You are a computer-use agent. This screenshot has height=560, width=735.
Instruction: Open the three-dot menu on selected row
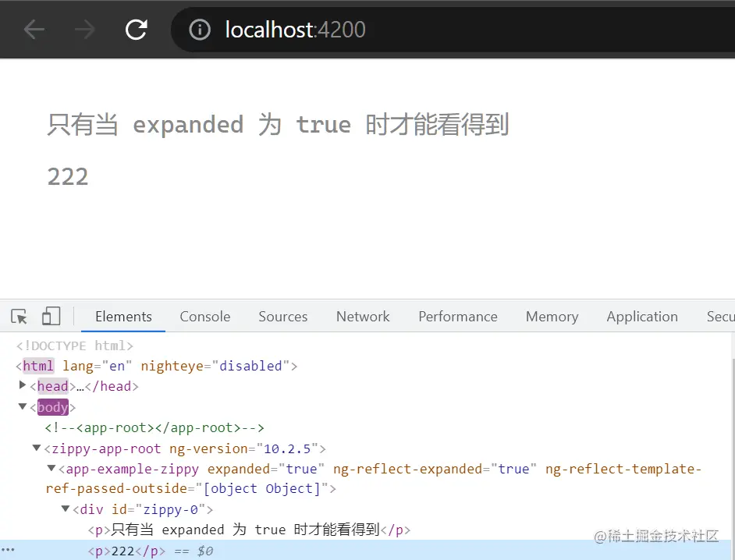pyautogui.click(x=8, y=550)
